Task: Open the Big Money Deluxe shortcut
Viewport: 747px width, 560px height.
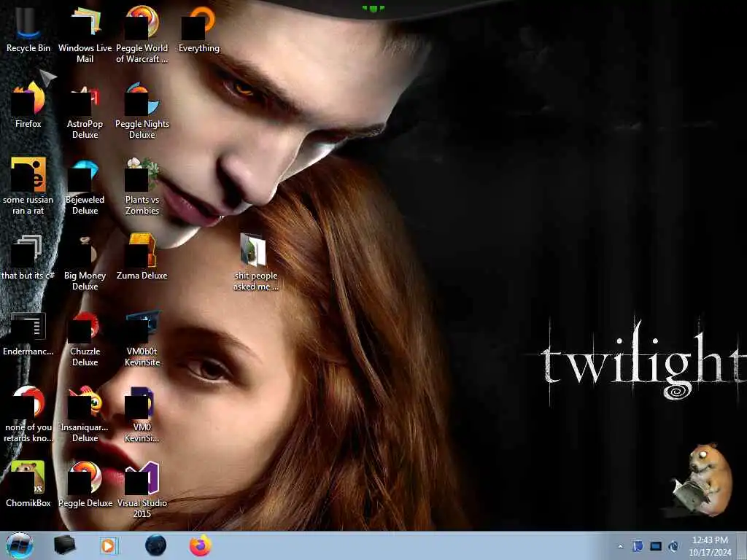Action: [85, 262]
